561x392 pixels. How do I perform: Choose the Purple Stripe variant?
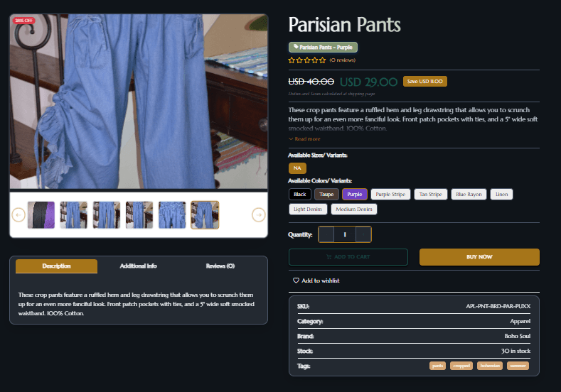pos(390,194)
